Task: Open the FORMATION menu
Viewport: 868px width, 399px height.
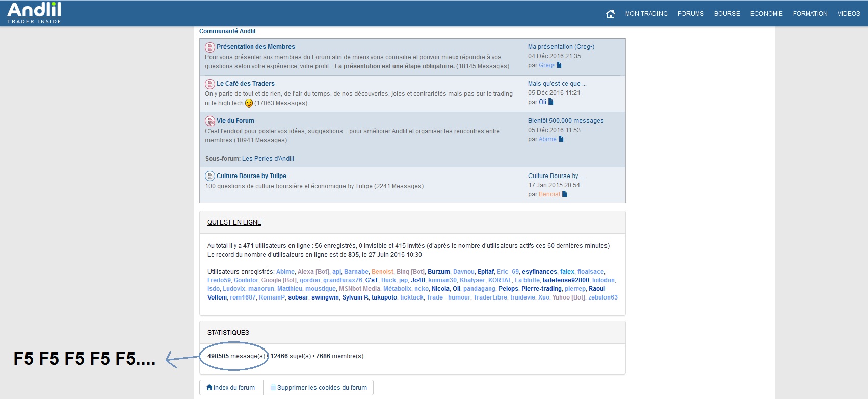Action: (810, 14)
